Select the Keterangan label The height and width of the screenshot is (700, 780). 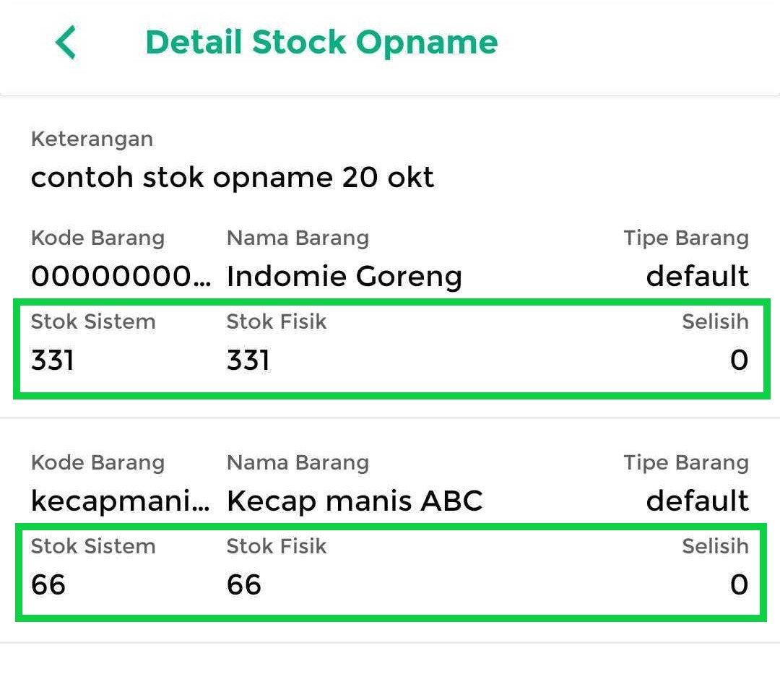point(92,139)
